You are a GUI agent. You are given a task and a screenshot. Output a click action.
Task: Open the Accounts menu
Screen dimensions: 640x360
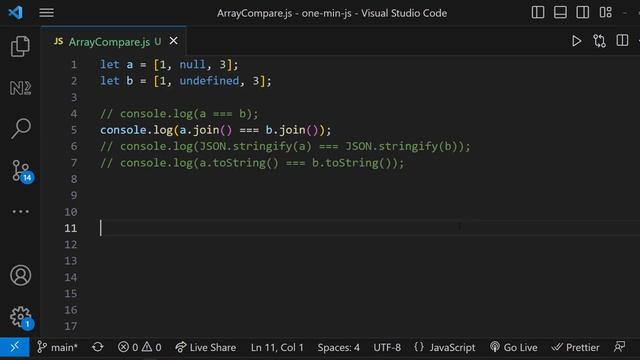click(x=20, y=275)
